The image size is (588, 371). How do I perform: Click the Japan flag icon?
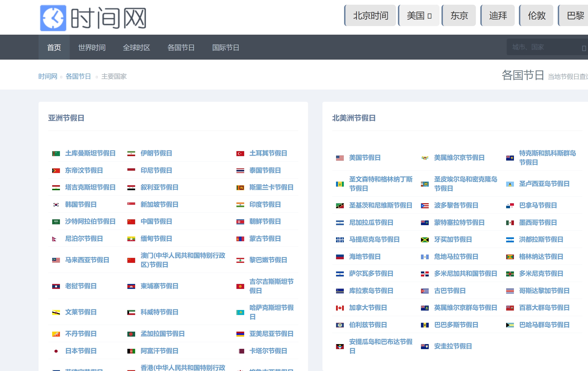tap(56, 351)
